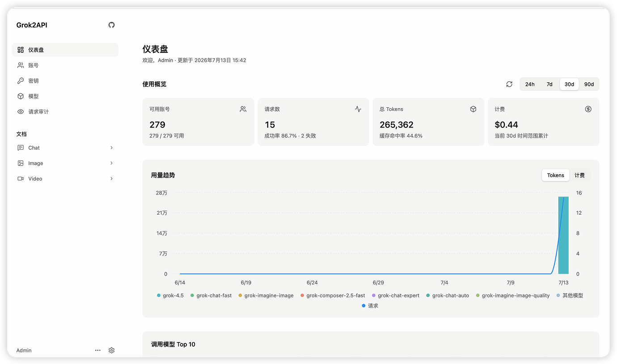Toggle grok-imagine-image series in legend
The image size is (617, 364).
(x=266, y=296)
